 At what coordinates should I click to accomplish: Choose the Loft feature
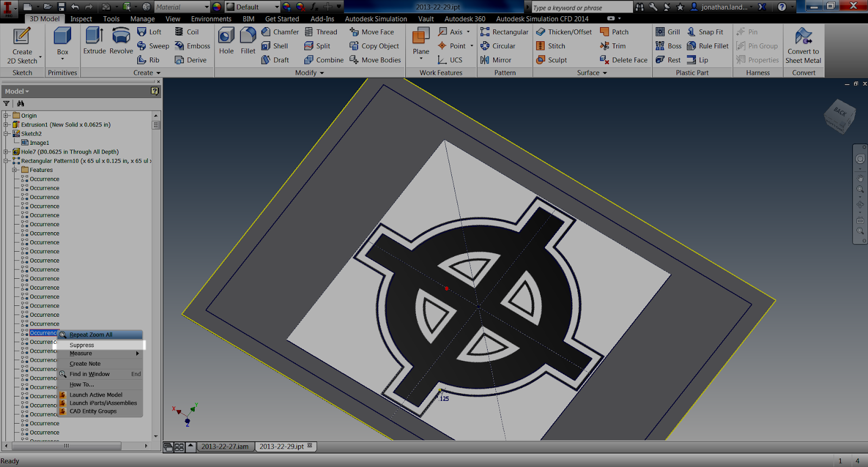tap(150, 32)
